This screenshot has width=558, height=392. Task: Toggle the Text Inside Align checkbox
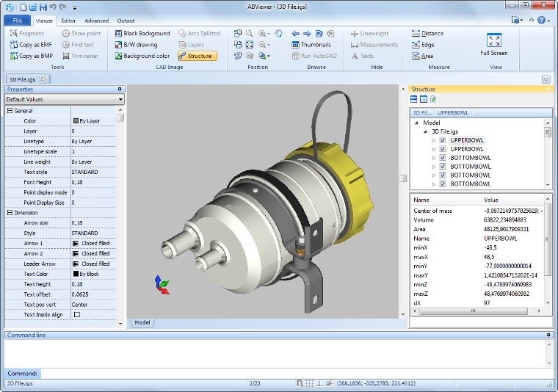[x=76, y=314]
